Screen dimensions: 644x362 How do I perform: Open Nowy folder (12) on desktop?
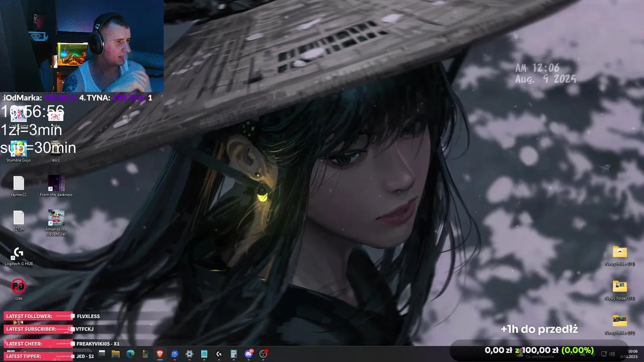click(620, 325)
